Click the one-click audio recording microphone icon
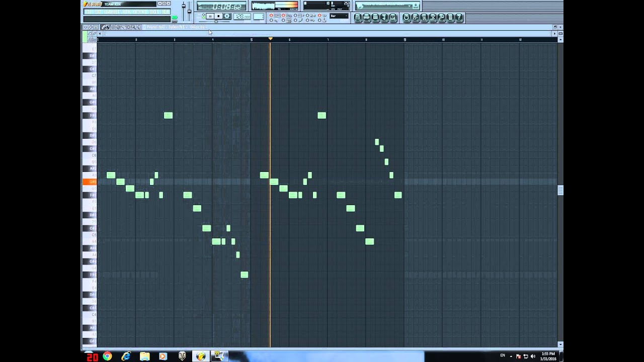Viewport: 644px width, 362px height. (x=441, y=18)
